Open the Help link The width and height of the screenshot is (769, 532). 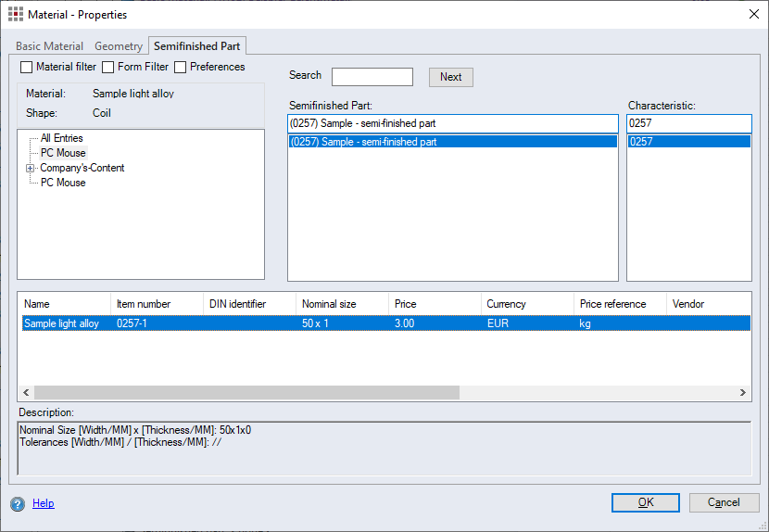(x=44, y=503)
